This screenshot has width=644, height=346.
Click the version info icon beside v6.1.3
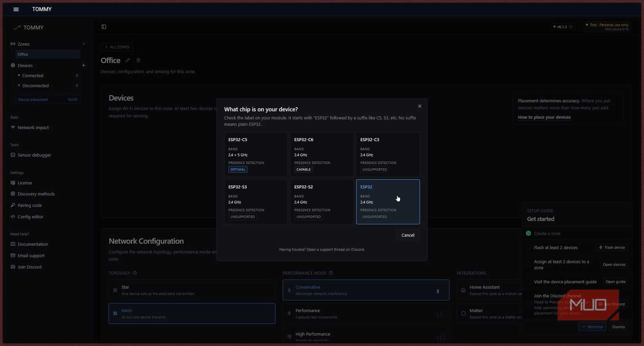(571, 27)
